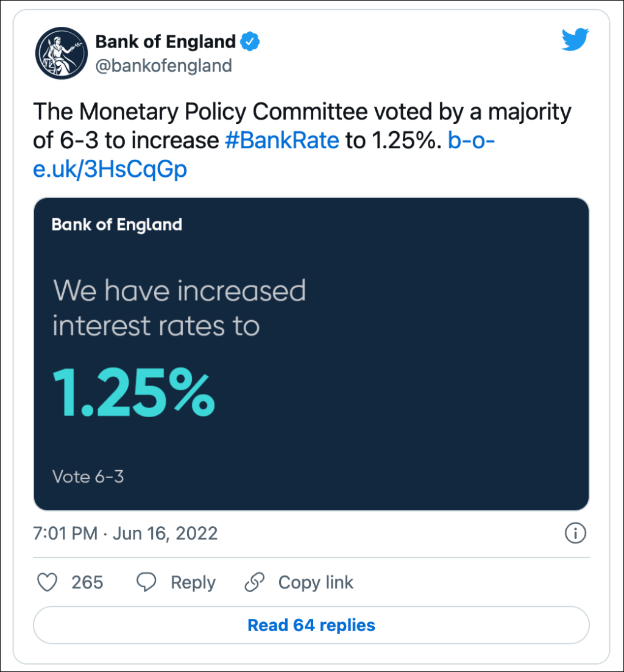Click the Copy link label
This screenshot has height=672, width=624.
[316, 582]
